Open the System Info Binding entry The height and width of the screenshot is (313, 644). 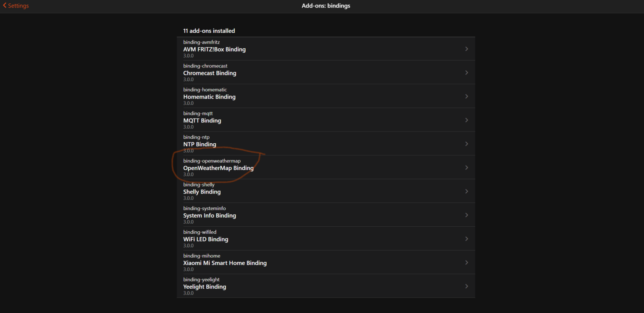point(326,215)
